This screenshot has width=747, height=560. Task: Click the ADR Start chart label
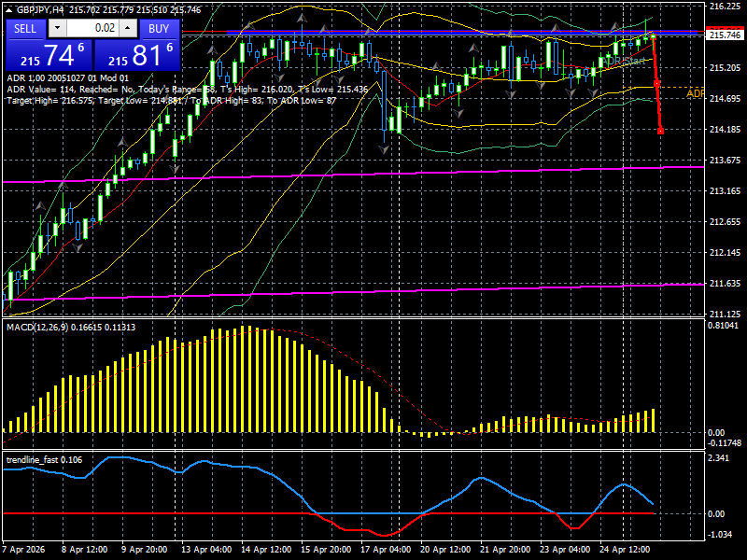(625, 61)
